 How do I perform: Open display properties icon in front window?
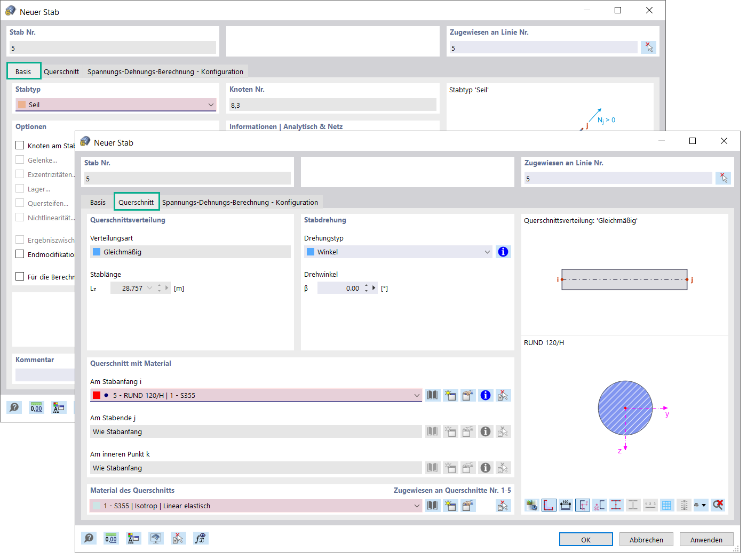pos(133,539)
